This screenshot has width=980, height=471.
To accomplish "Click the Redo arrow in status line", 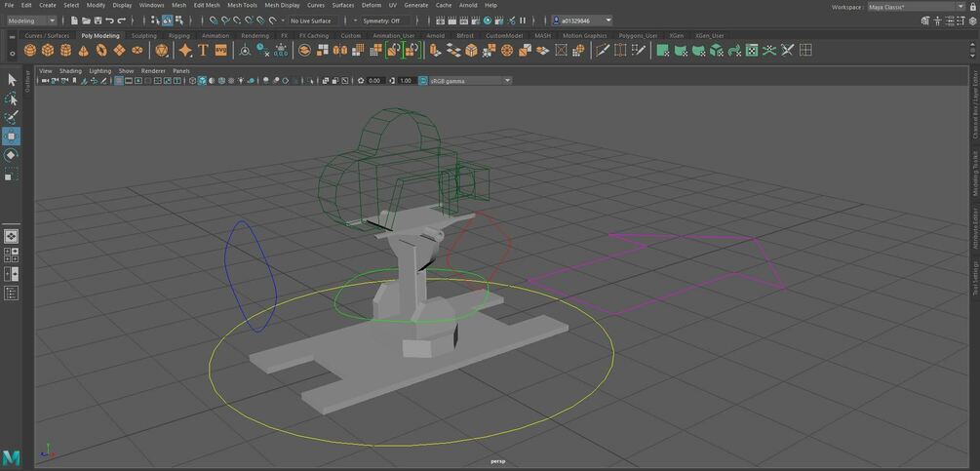I will point(121,20).
